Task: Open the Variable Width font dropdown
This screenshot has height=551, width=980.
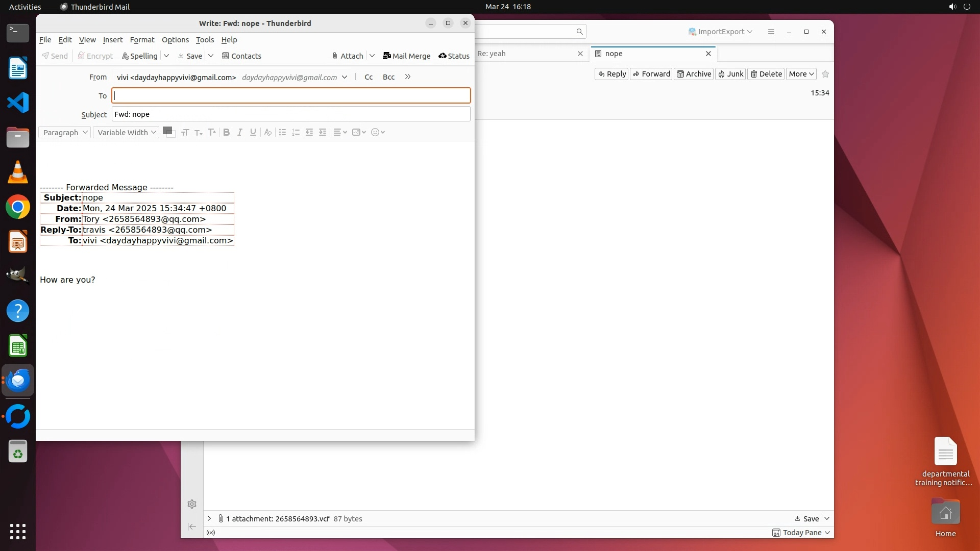Action: (126, 132)
